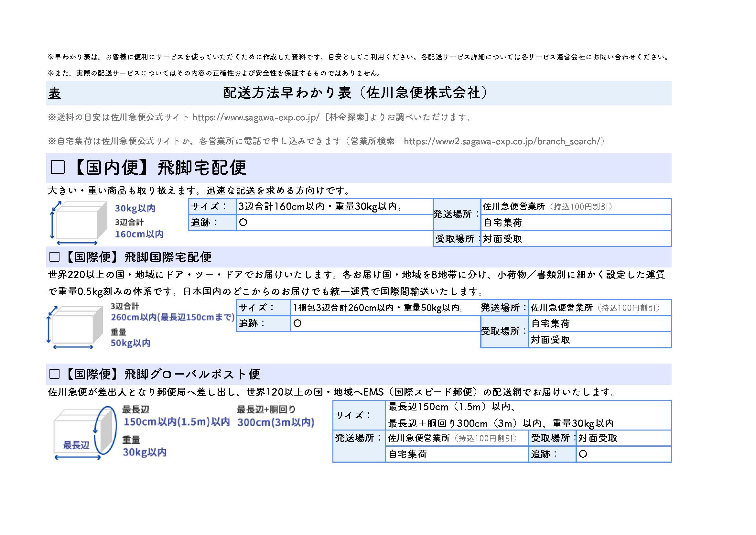Click 自宅集荷 cell under 飛脚宅配便
The width and height of the screenshot is (756, 535).
coord(502,223)
